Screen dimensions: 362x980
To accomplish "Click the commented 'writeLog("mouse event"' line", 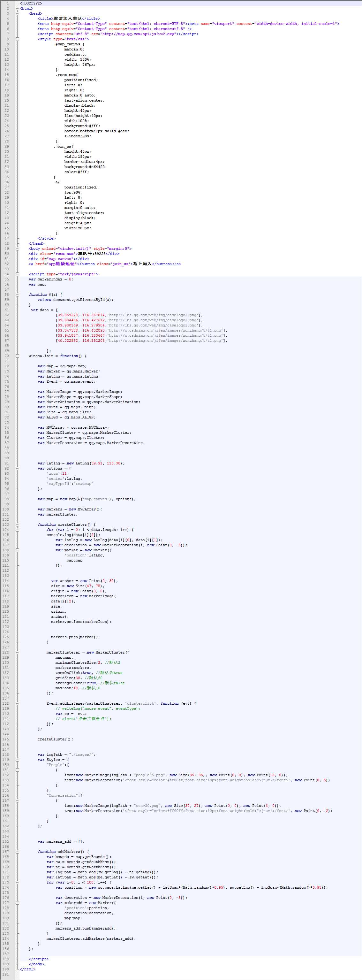I will coord(98,708).
